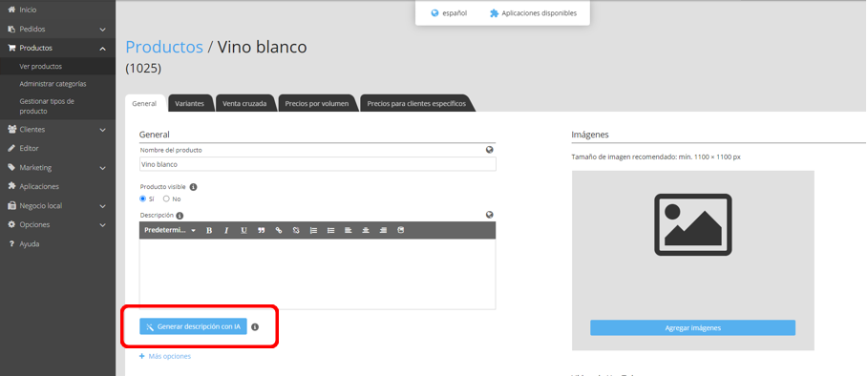The image size is (868, 376).
Task: Click the underline icon in description toolbar
Action: click(243, 230)
